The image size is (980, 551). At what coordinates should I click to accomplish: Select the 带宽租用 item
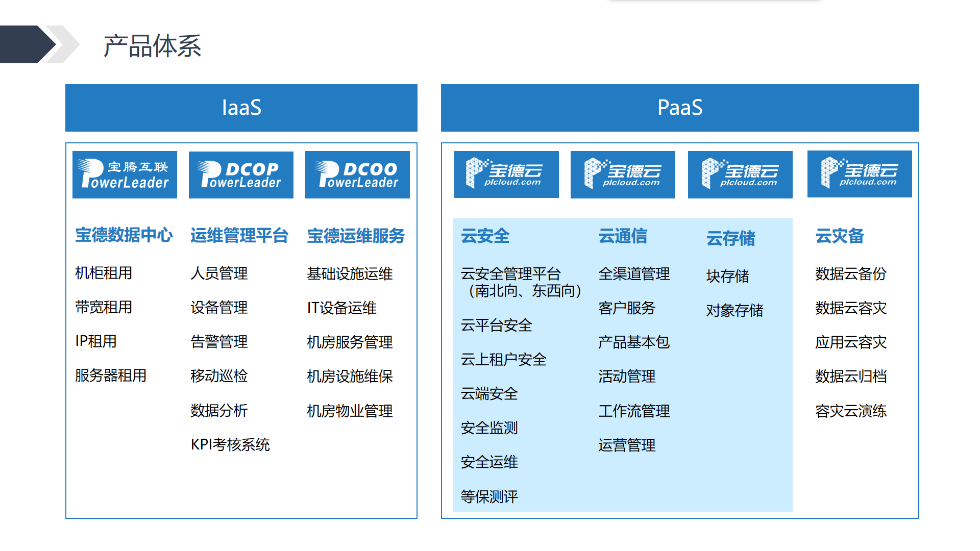tap(104, 307)
